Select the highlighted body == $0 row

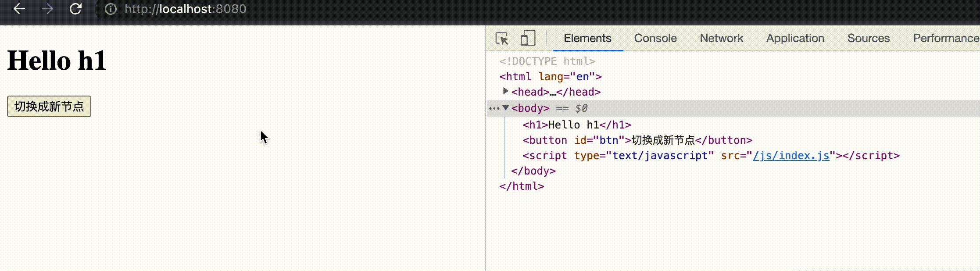pyautogui.click(x=733, y=108)
